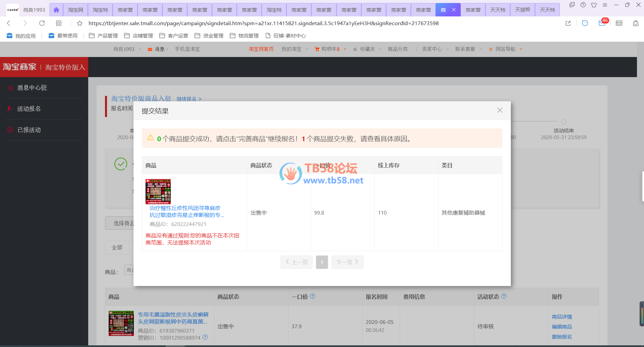Open the page snapshot icon left of address
The height and width of the screenshot is (347, 644).
click(x=59, y=23)
